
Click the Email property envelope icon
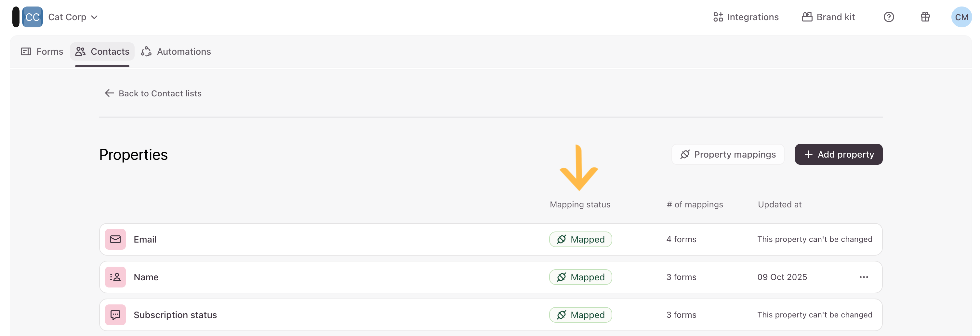coord(115,239)
